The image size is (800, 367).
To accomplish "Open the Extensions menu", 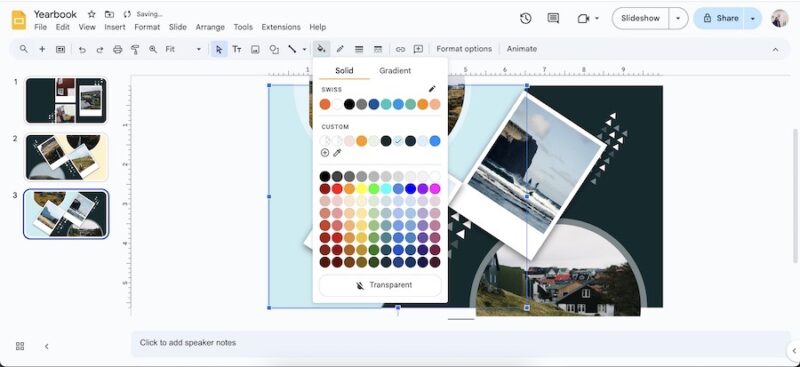I will [x=281, y=27].
